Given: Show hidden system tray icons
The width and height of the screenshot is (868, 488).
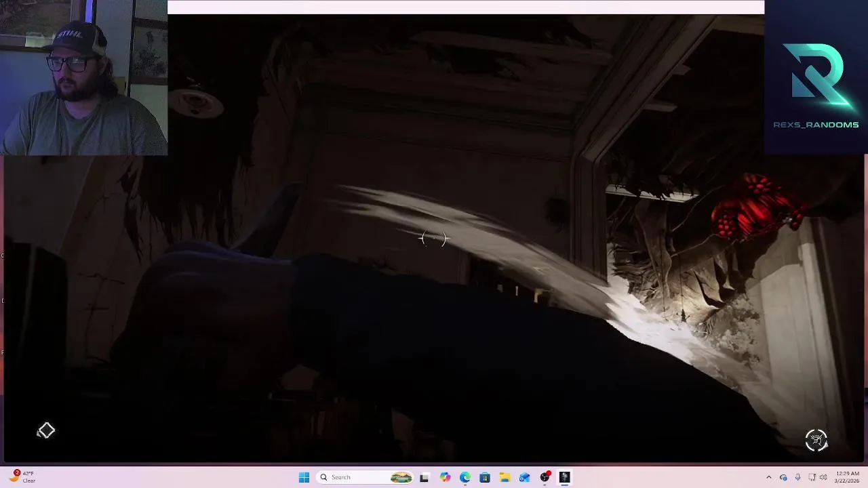Looking at the screenshot, I should (768, 477).
